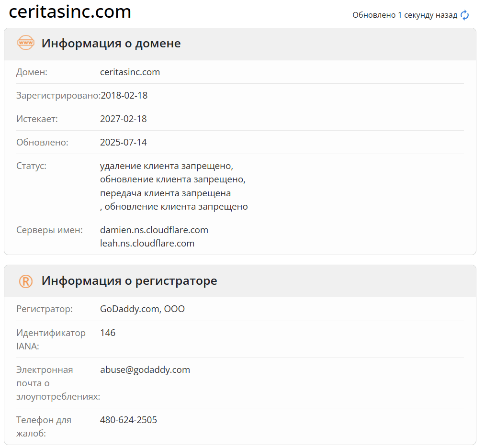Click the 'Серверы имен:' label
The height and width of the screenshot is (448, 485).
49,230
